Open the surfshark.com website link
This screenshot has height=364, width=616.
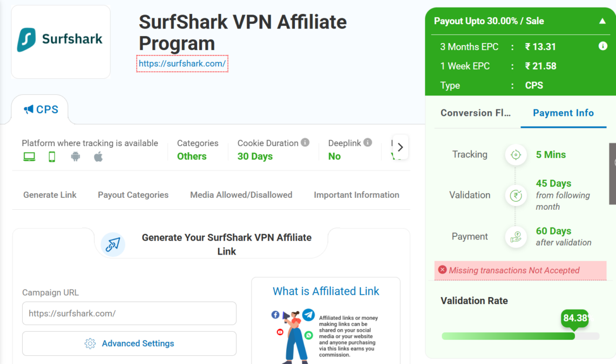tap(182, 64)
